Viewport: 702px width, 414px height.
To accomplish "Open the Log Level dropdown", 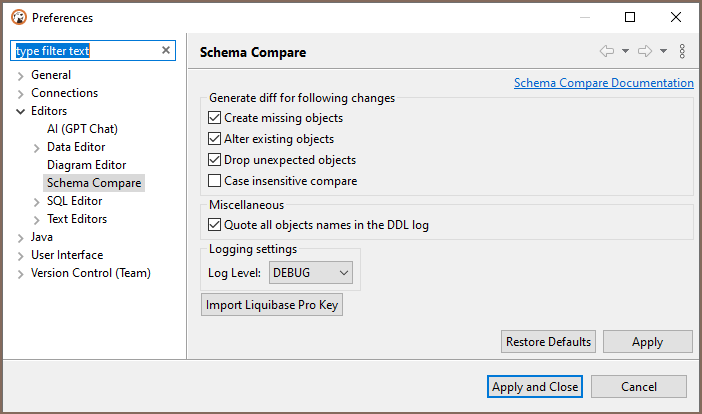I will [x=311, y=272].
